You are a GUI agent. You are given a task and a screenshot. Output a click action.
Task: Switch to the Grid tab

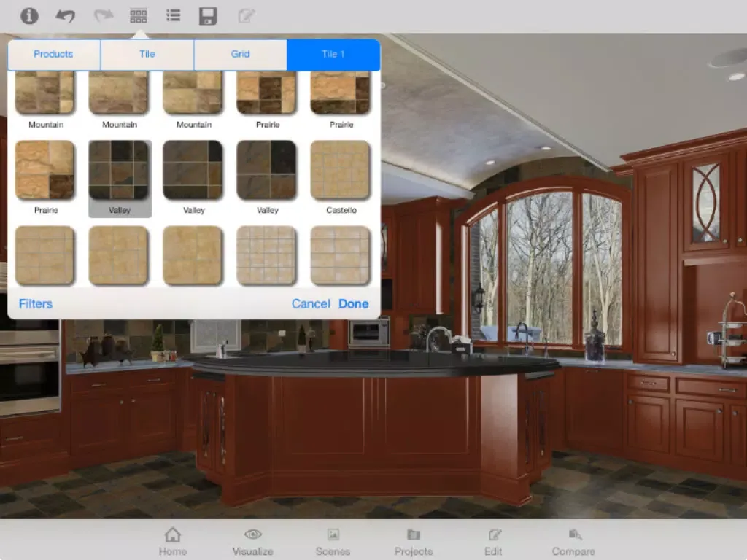(241, 54)
